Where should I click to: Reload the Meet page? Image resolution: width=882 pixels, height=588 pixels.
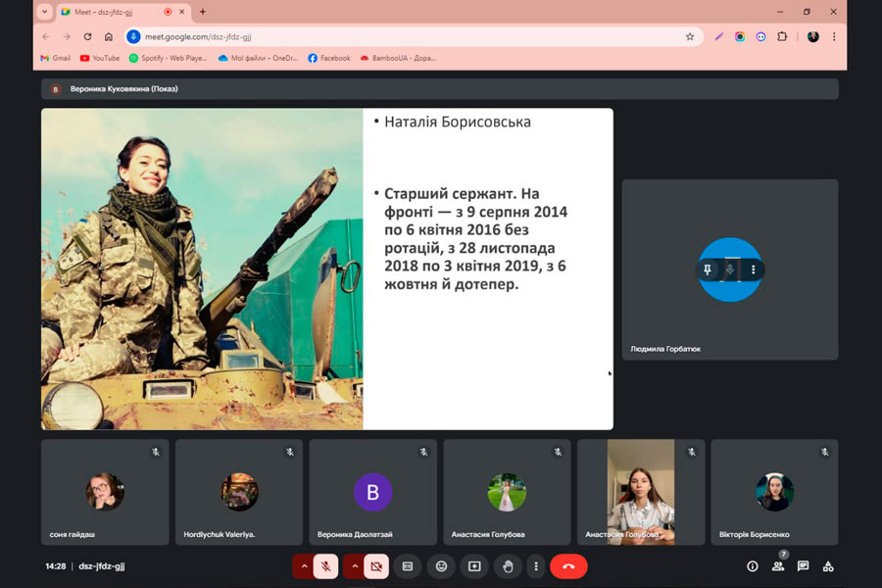tap(88, 36)
